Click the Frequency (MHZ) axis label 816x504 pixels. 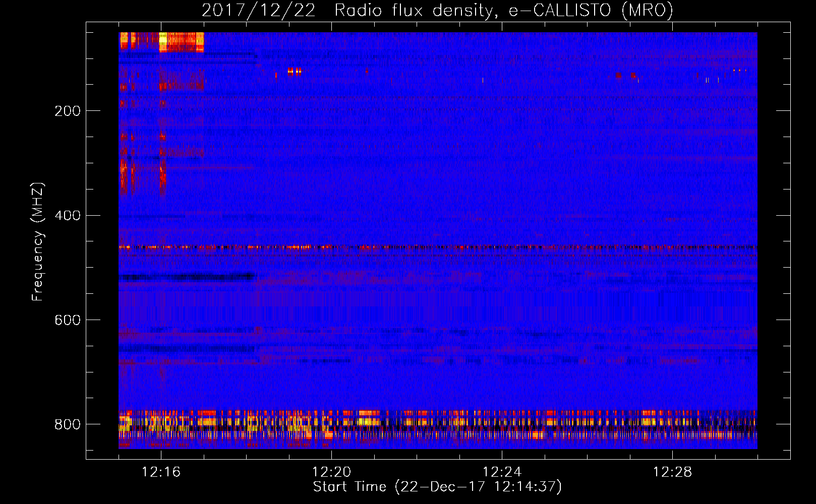[38, 241]
